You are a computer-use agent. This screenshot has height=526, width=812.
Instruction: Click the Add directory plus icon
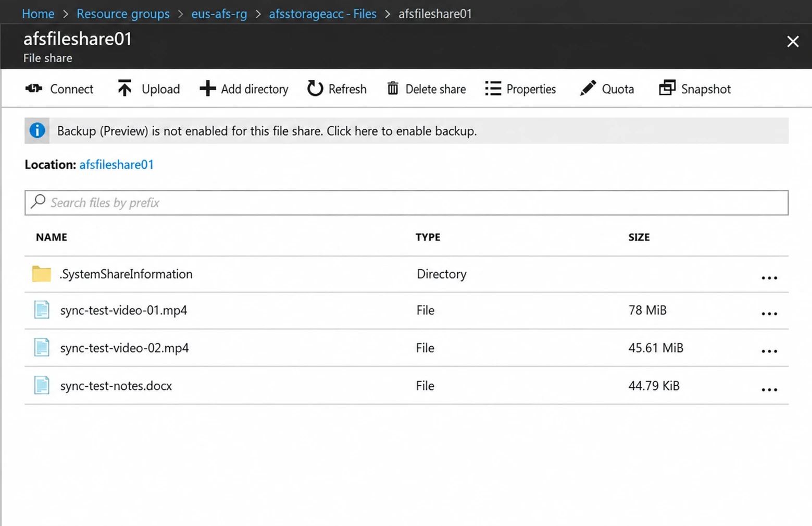[207, 89]
